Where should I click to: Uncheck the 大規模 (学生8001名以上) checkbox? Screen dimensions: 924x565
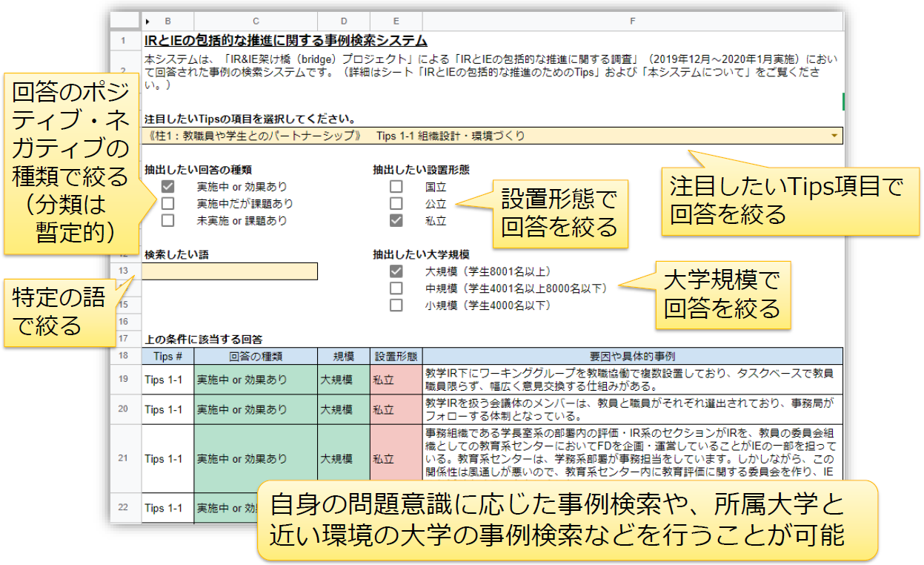click(x=396, y=271)
